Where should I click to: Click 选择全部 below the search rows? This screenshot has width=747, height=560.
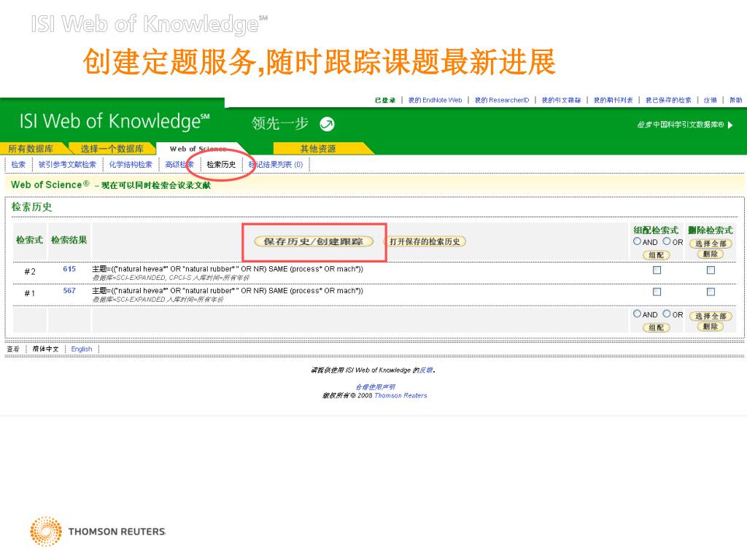click(711, 316)
